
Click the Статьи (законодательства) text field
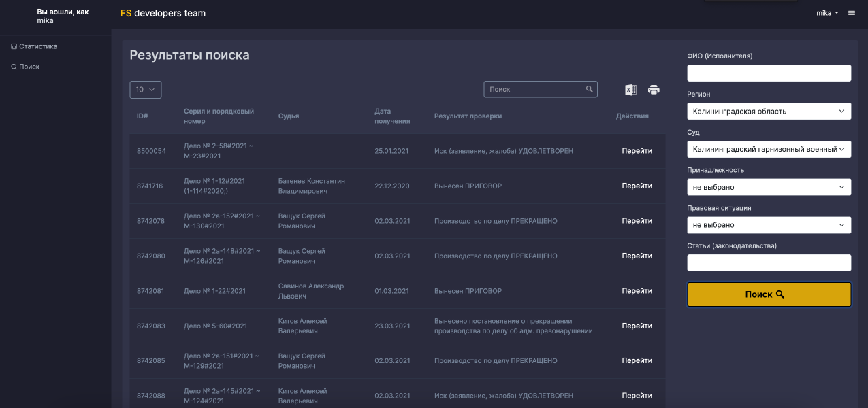pyautogui.click(x=769, y=263)
